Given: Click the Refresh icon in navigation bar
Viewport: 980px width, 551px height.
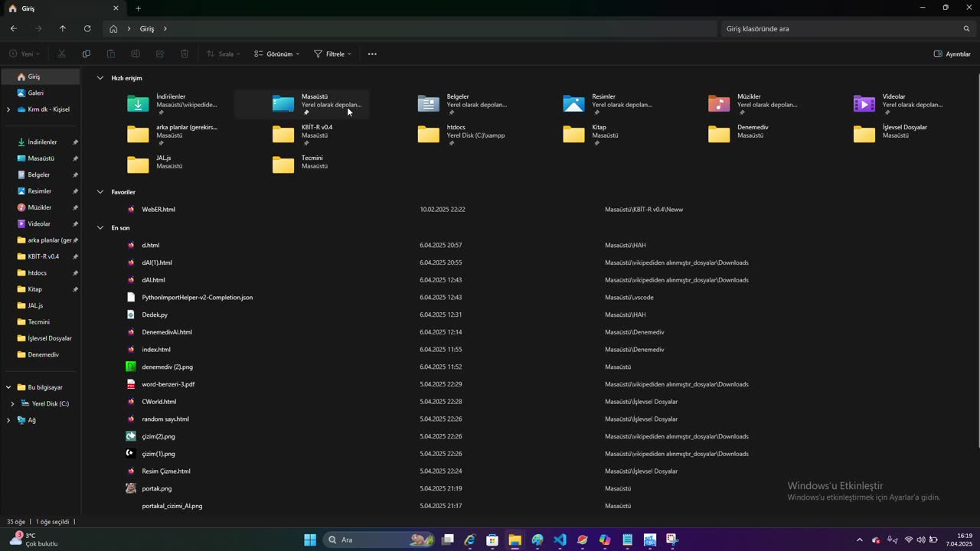Looking at the screenshot, I should (x=87, y=28).
